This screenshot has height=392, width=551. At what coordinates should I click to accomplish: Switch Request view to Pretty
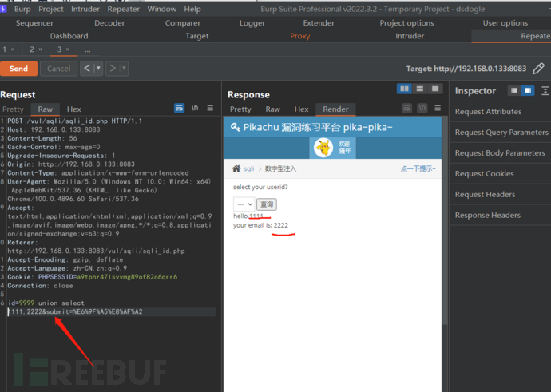(x=13, y=109)
